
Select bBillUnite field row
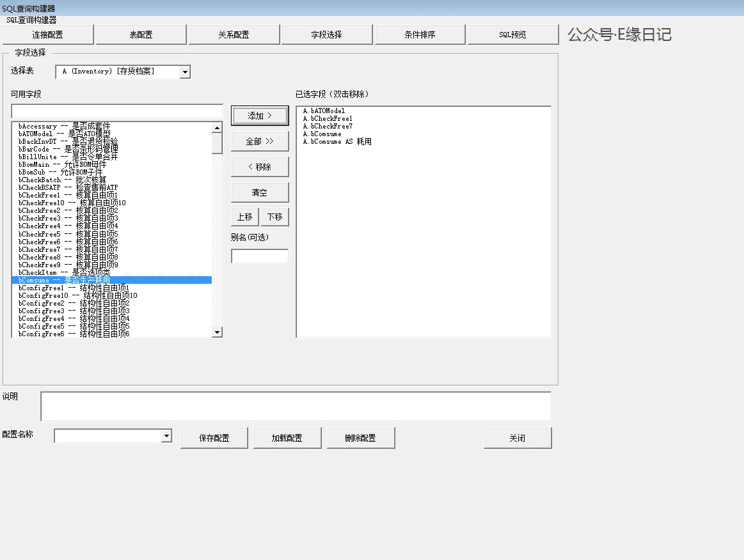coord(111,157)
